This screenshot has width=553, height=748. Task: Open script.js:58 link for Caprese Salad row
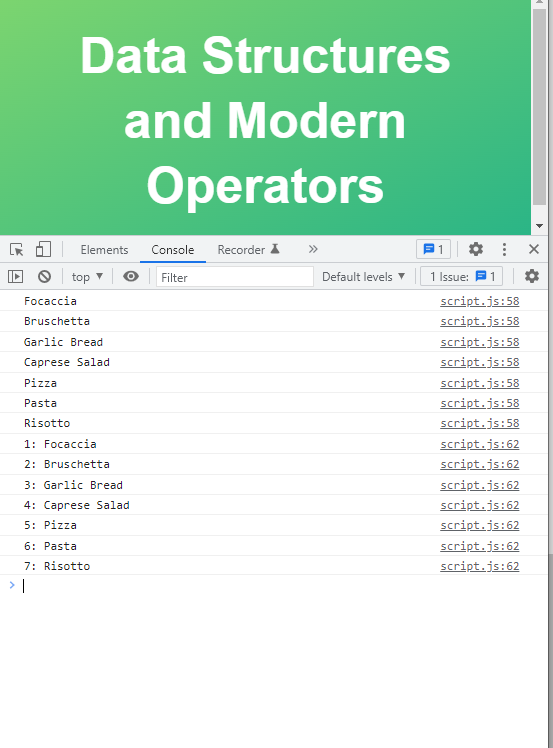(x=480, y=362)
